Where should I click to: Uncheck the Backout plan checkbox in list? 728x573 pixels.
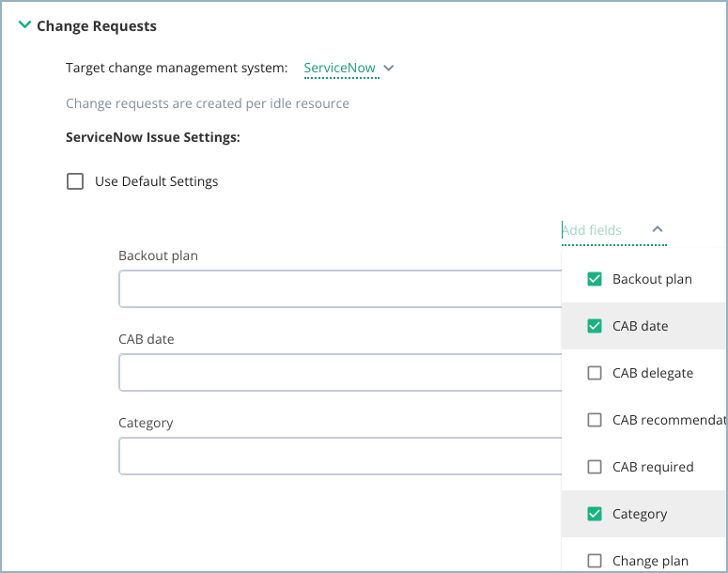[595, 279]
